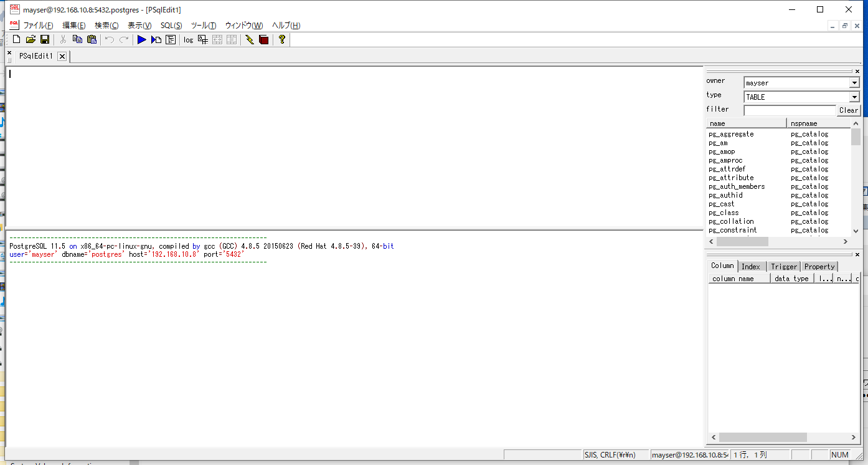Switch to the Trigger tab
The image size is (868, 465).
(x=783, y=267)
